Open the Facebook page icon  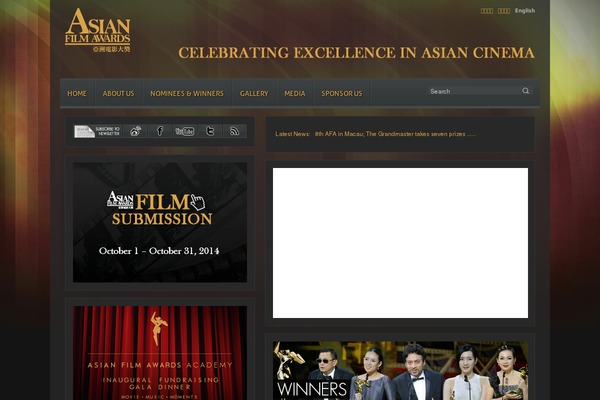click(160, 131)
